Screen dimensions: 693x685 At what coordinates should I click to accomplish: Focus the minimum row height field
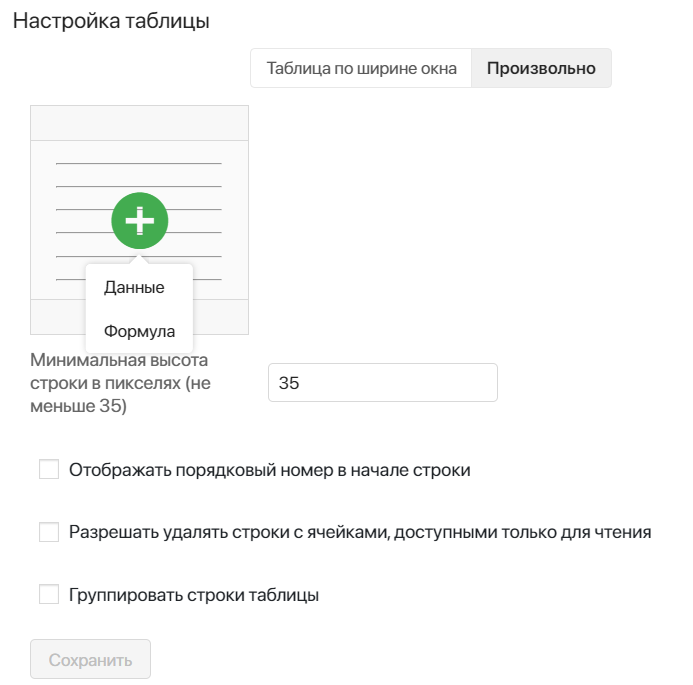pyautogui.click(x=383, y=383)
